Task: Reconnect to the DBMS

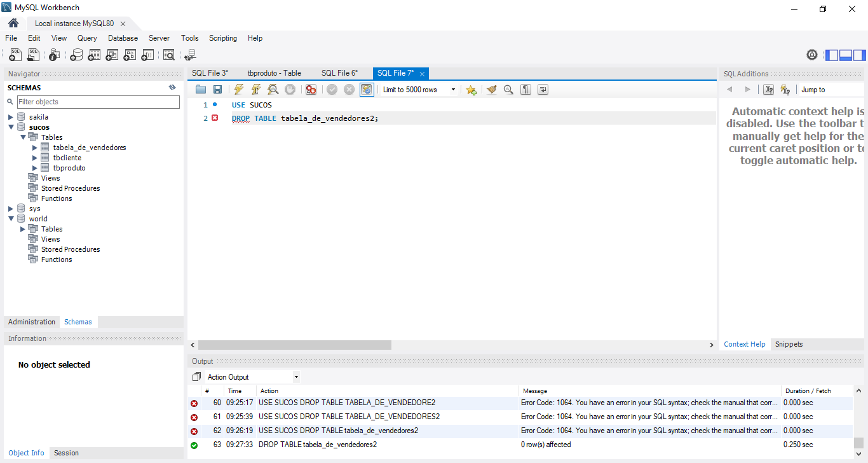Action: pos(191,55)
